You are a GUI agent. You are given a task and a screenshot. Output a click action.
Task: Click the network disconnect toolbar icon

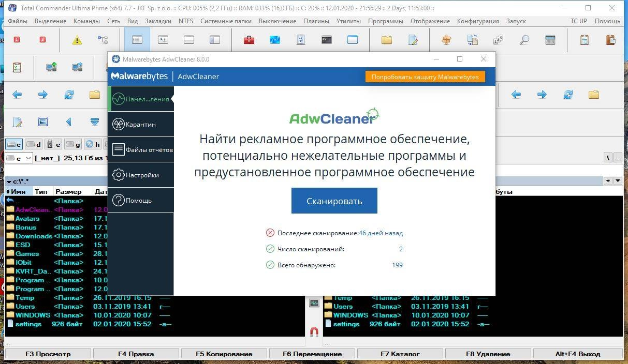pos(77,67)
